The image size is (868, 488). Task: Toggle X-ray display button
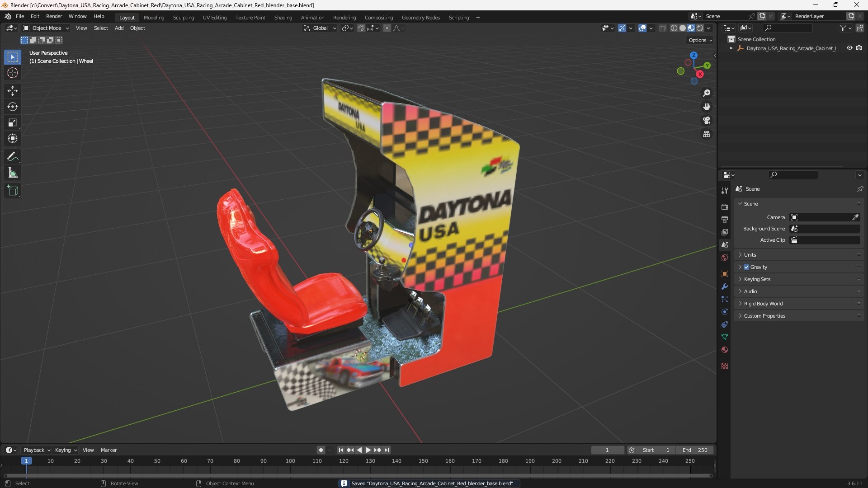pos(662,28)
